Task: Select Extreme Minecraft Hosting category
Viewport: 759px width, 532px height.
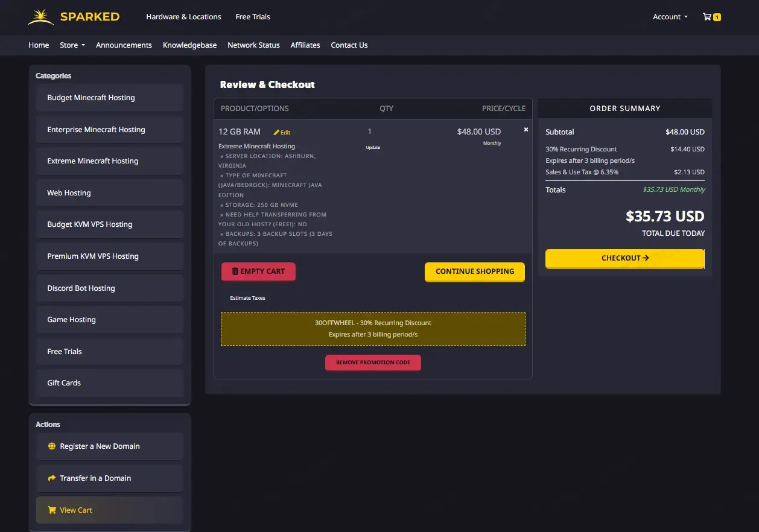Action: point(109,161)
